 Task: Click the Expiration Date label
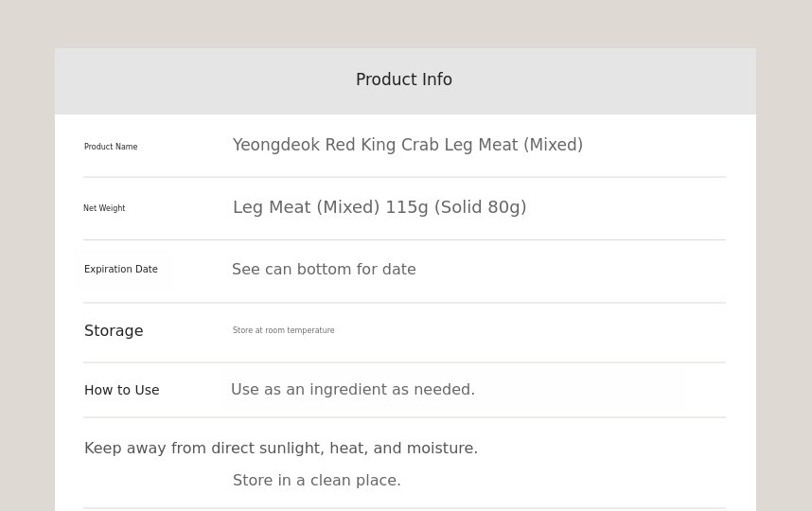pos(121,270)
